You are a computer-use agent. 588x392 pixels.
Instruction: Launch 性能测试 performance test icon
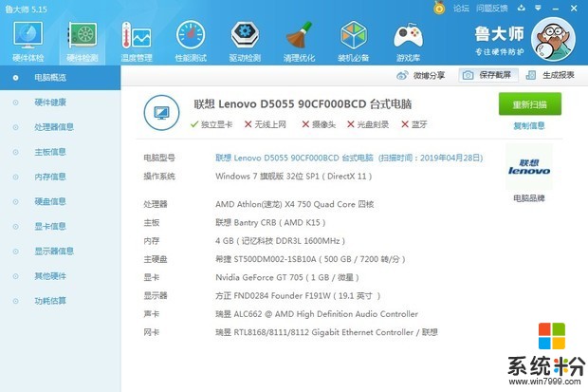click(x=191, y=42)
